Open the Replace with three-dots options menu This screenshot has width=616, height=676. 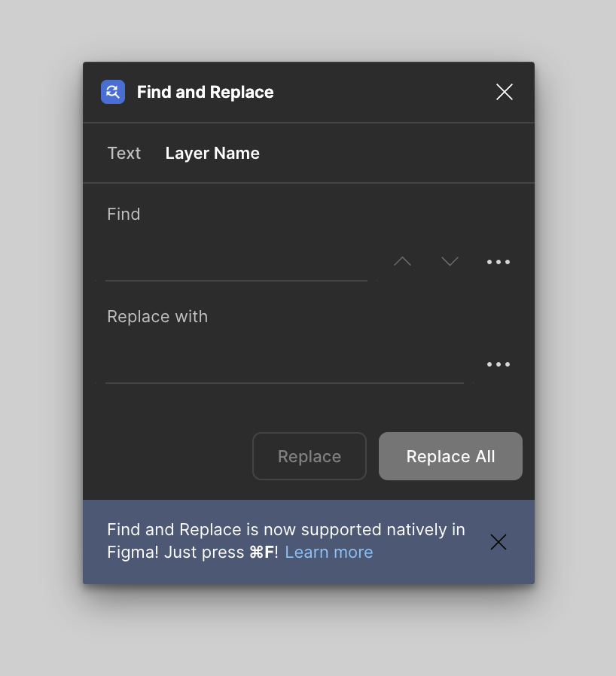click(499, 364)
